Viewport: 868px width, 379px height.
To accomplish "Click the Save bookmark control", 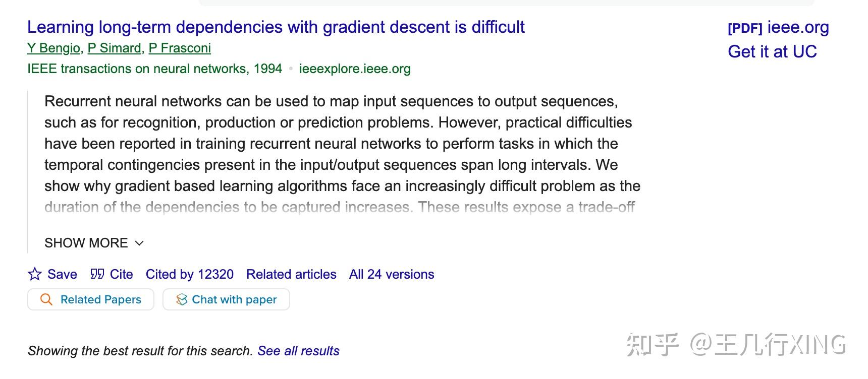I will click(x=53, y=274).
